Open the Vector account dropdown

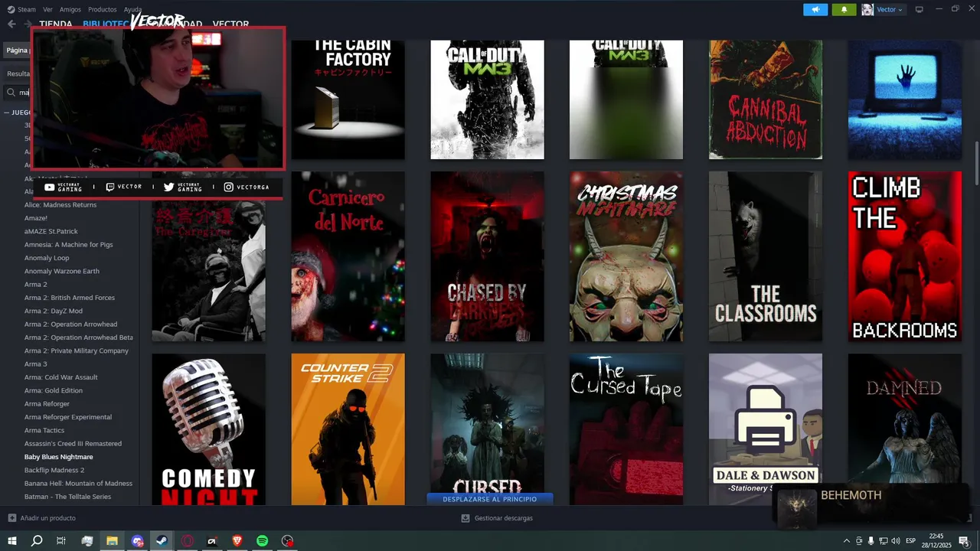[890, 9]
